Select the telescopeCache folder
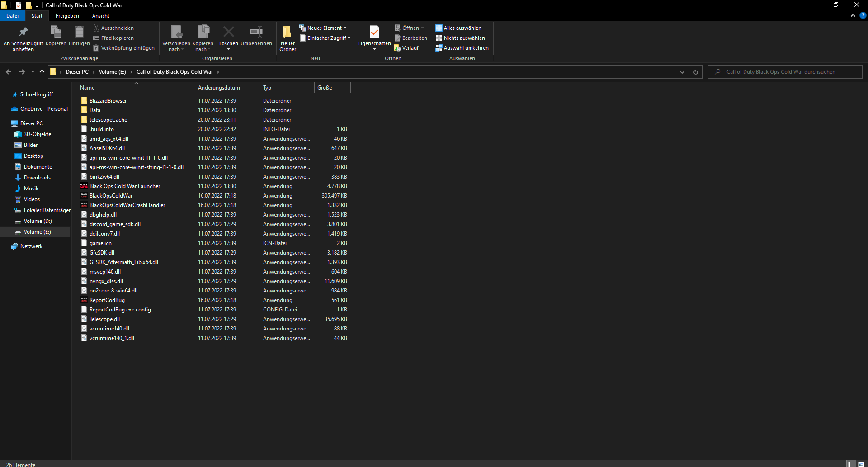868x467 pixels. [108, 120]
